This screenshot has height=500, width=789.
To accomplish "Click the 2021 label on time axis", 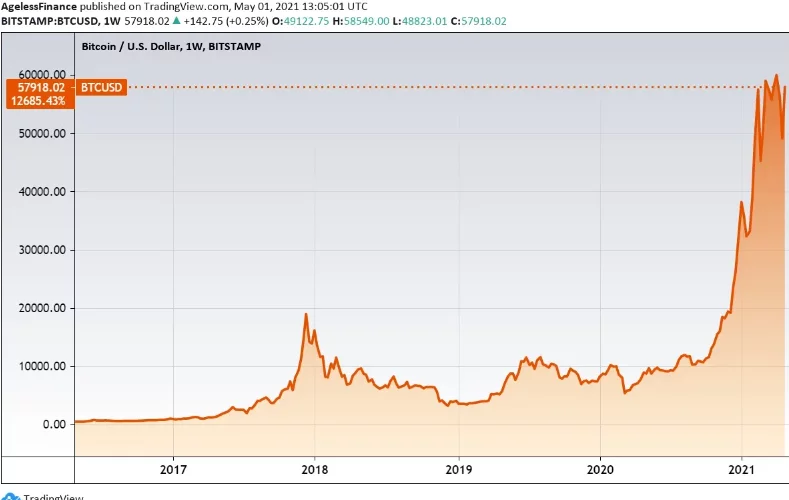I will tap(741, 468).
